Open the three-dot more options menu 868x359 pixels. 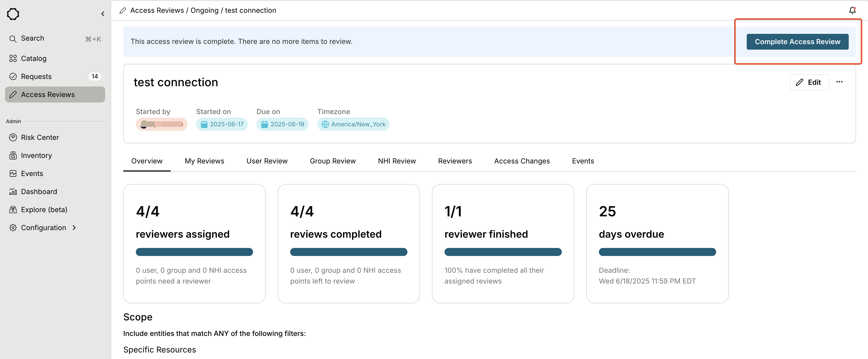(x=839, y=82)
